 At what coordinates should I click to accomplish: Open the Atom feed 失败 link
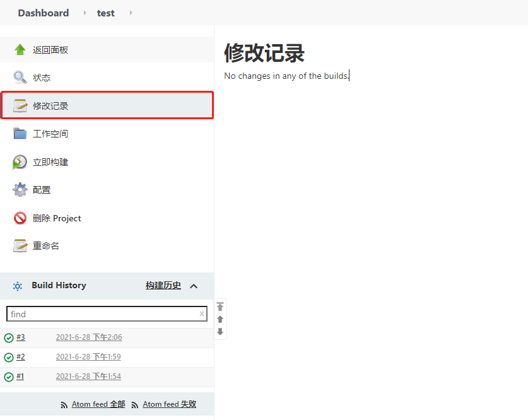pyautogui.click(x=169, y=404)
